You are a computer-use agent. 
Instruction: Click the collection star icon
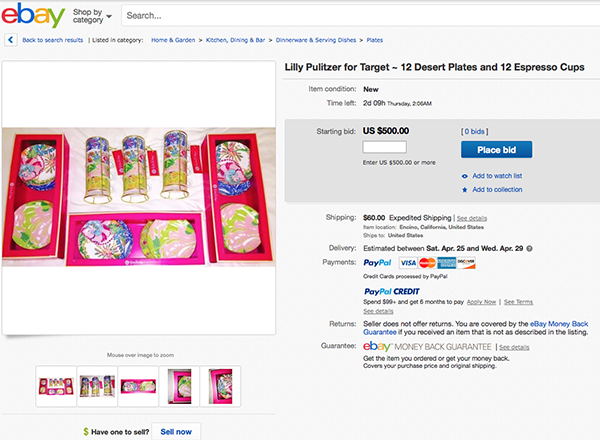pyautogui.click(x=465, y=189)
